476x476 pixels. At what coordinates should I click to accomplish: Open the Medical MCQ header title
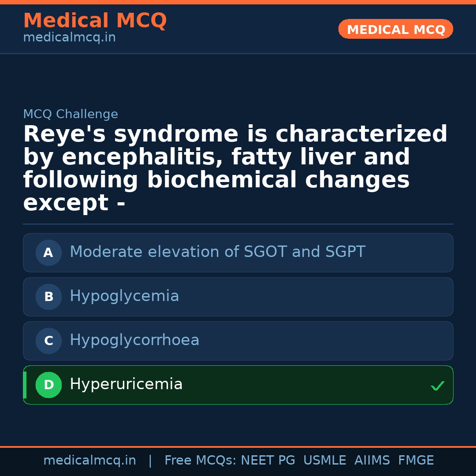[95, 21]
